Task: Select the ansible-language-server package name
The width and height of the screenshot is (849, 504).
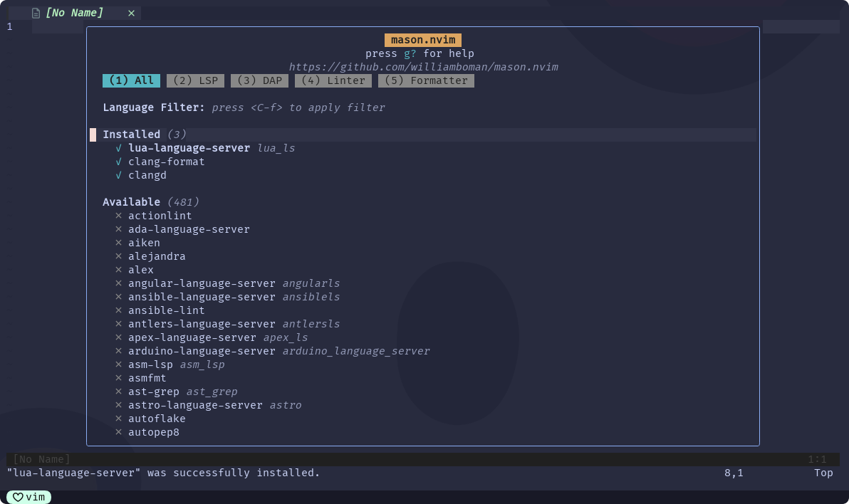Action: [202, 297]
